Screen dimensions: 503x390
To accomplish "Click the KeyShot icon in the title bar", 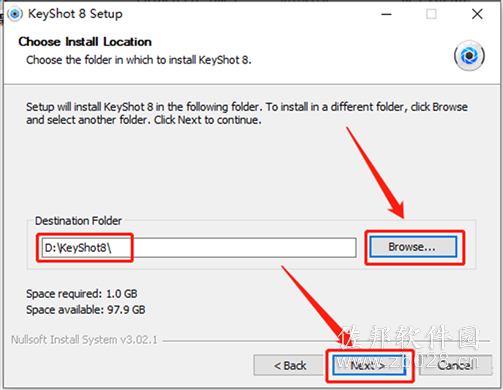I will (15, 14).
